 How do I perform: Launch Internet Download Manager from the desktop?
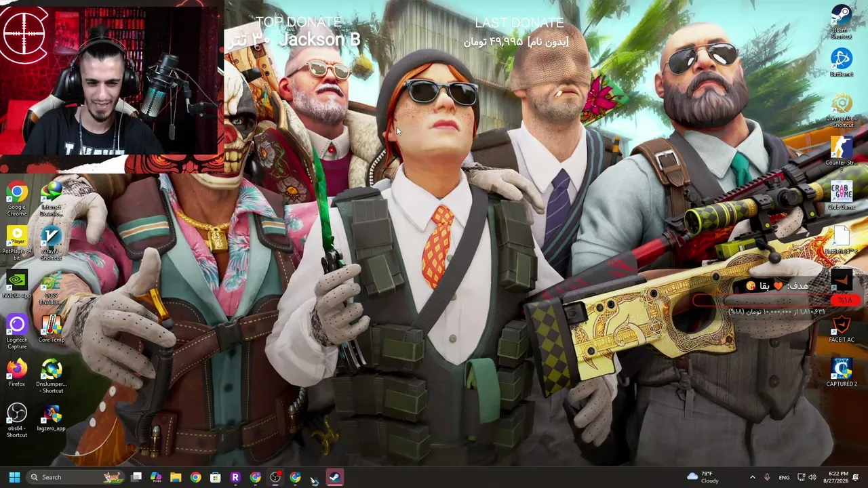[x=52, y=199]
